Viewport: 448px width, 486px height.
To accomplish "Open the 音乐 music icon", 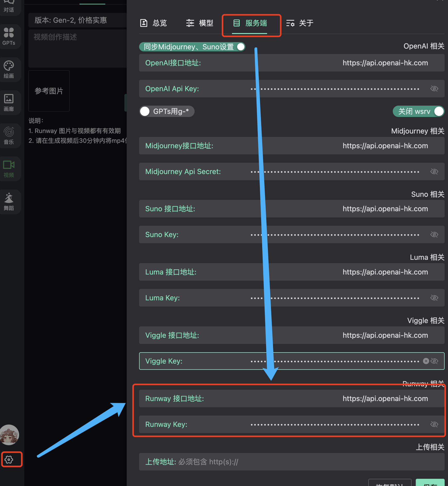I will coord(9,135).
